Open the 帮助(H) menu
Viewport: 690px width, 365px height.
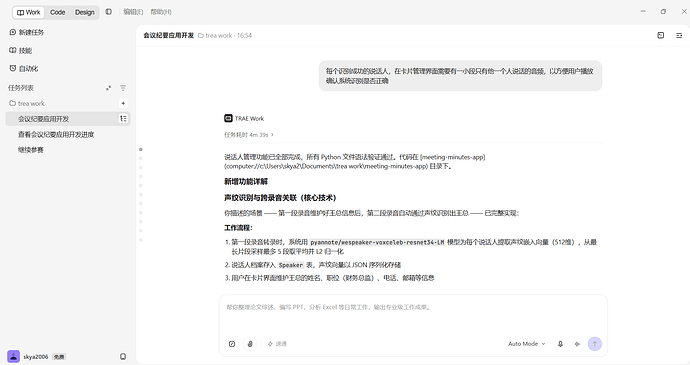tap(161, 12)
